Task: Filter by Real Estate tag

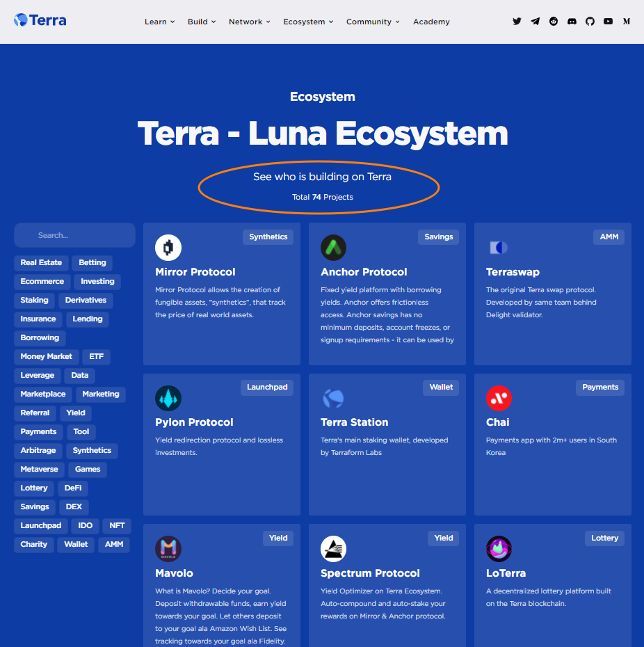Action: [x=41, y=263]
